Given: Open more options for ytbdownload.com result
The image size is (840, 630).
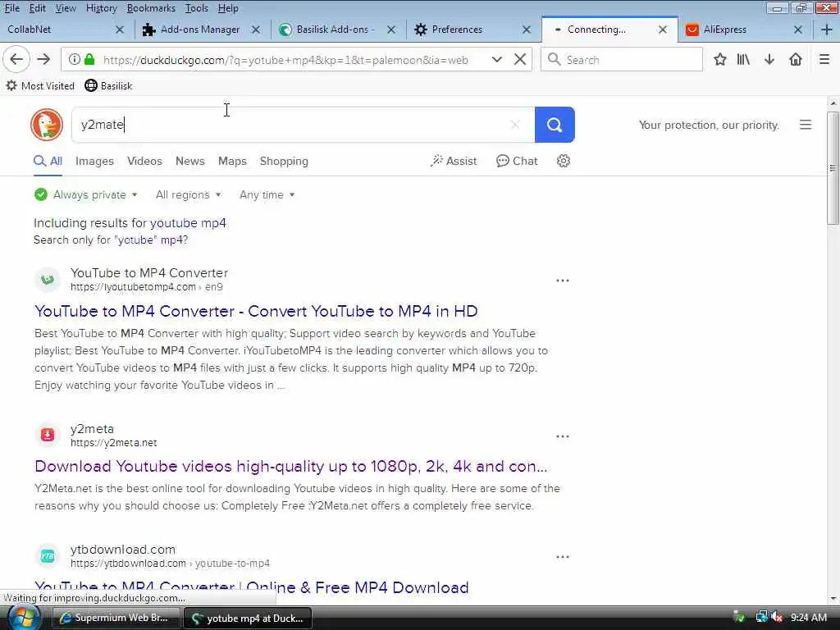Looking at the screenshot, I should (x=563, y=557).
